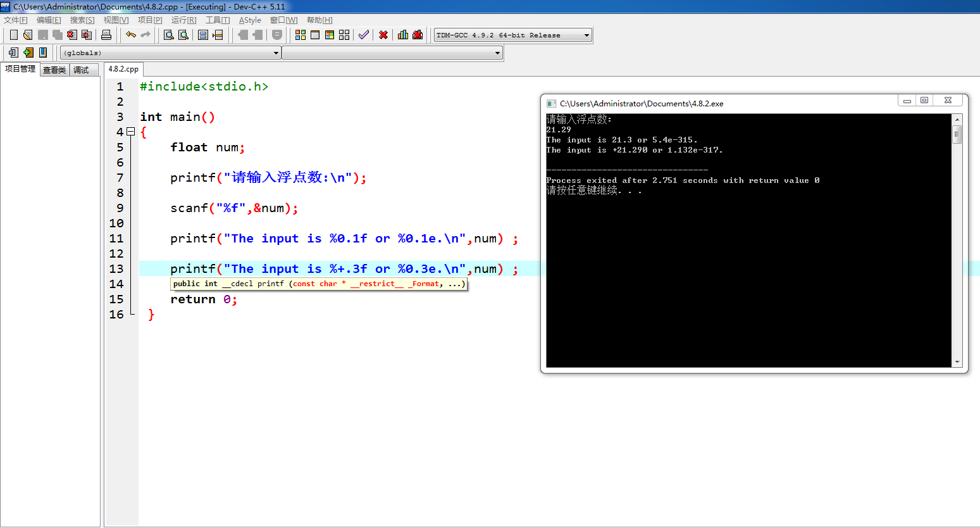Click the console window scrollbar up arrow
The image size is (980, 528).
click(957, 120)
